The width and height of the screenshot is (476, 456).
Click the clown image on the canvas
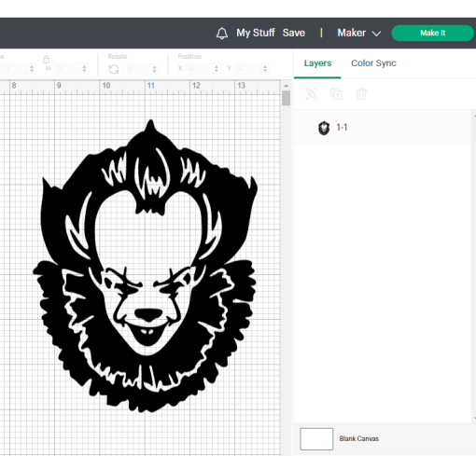[x=145, y=266]
